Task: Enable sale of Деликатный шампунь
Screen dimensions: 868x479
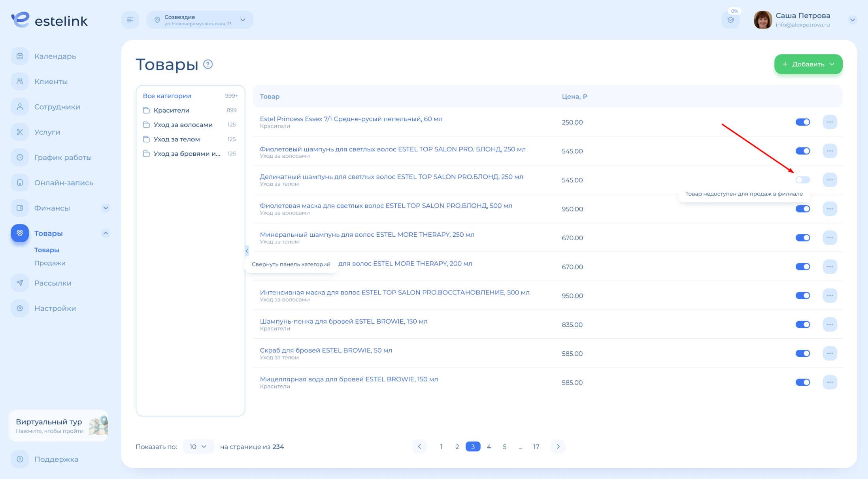Action: pos(803,180)
